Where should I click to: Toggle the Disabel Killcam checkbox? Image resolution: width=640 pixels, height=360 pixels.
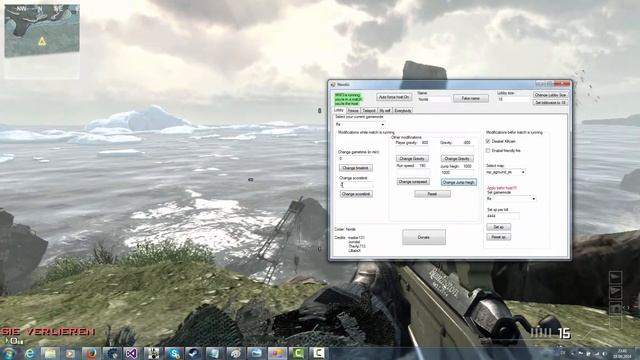488,141
